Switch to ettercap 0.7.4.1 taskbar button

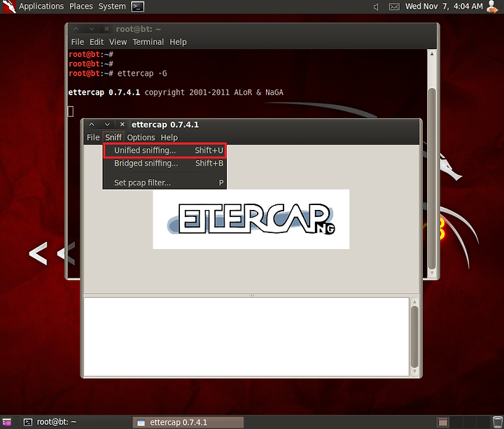pos(188,422)
